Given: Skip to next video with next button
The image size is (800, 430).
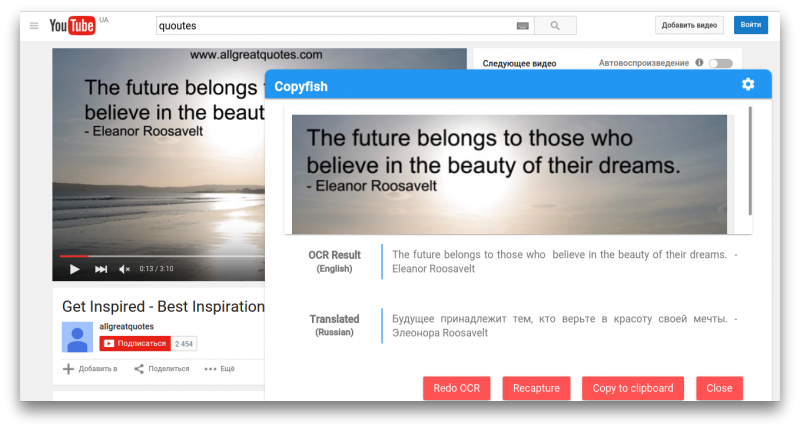Looking at the screenshot, I should [x=101, y=269].
